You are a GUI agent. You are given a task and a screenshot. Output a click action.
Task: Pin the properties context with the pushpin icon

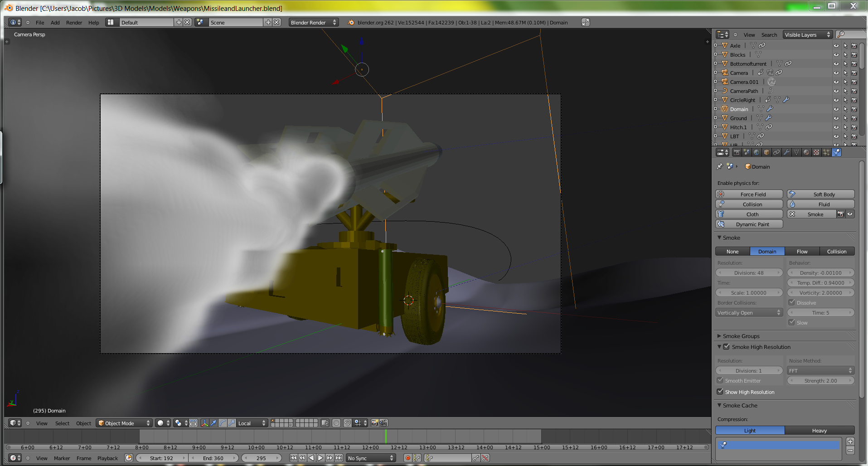[x=719, y=166]
